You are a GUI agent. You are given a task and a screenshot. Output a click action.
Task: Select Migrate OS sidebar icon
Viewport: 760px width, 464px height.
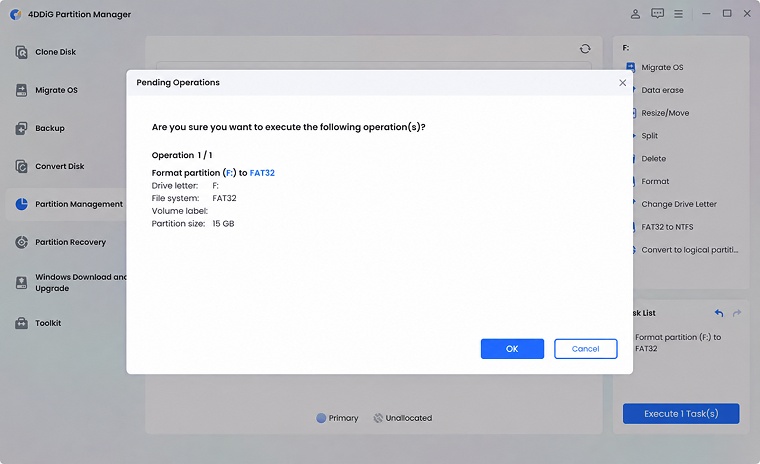21,90
